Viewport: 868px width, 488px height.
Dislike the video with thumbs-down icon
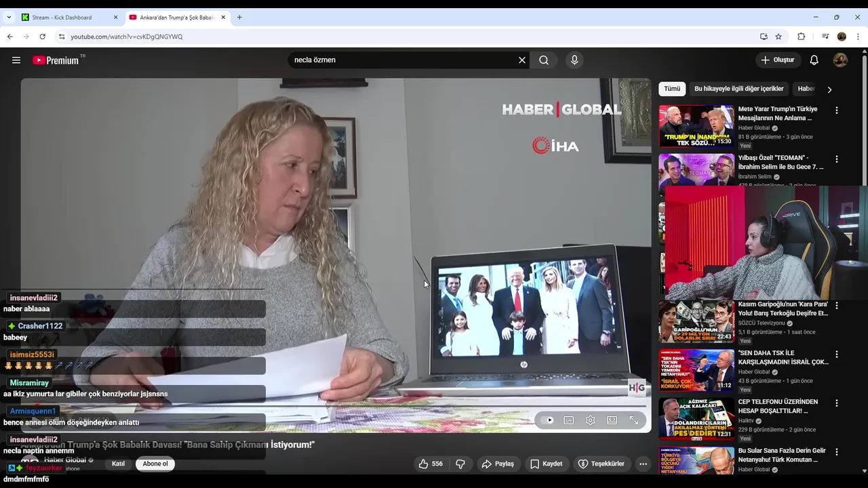tap(460, 464)
